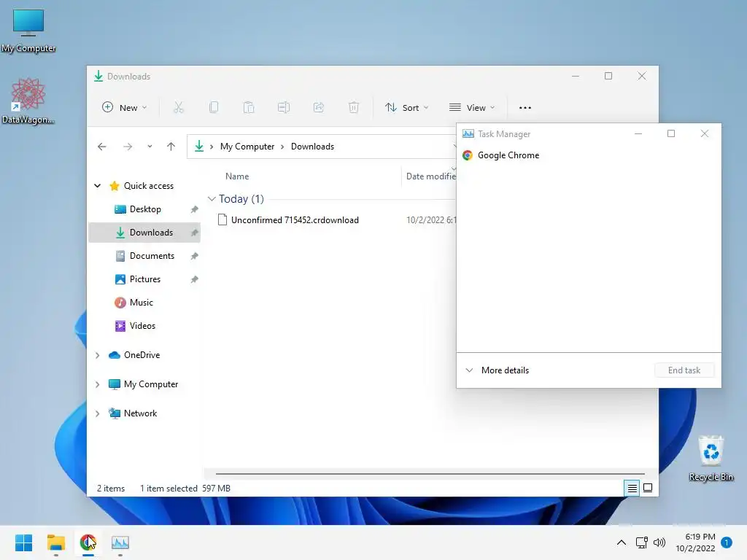This screenshot has height=560, width=747.
Task: Collapse the Quick access tree node
Action: [x=97, y=186]
